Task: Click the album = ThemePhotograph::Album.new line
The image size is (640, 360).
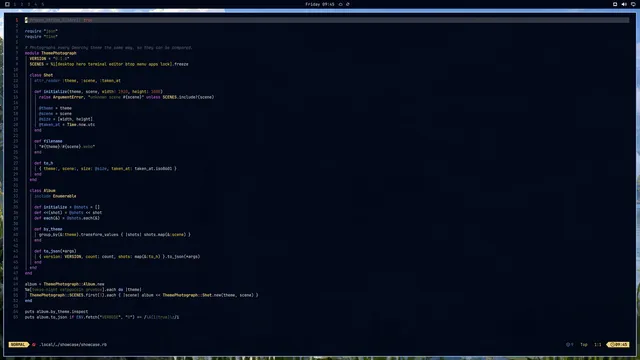Action: (64, 284)
